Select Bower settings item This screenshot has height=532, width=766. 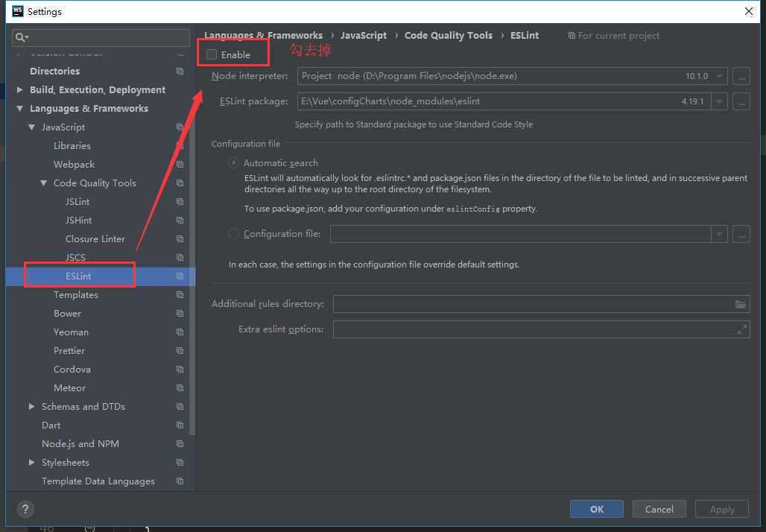click(67, 314)
